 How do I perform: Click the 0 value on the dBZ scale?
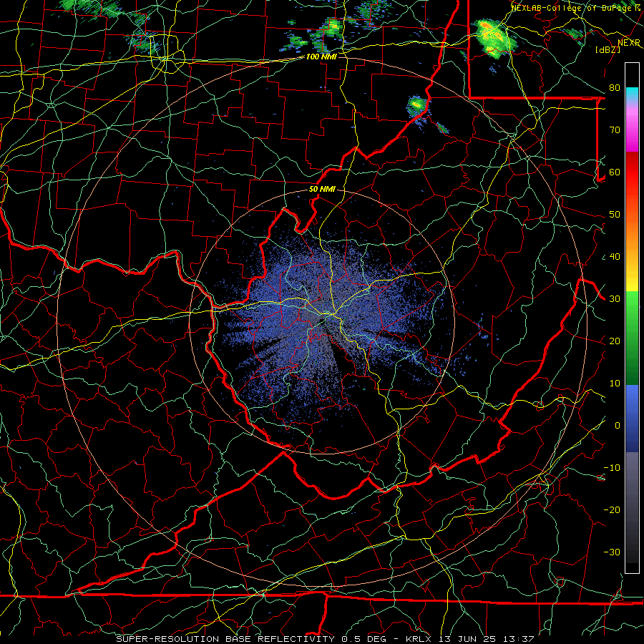(x=618, y=426)
